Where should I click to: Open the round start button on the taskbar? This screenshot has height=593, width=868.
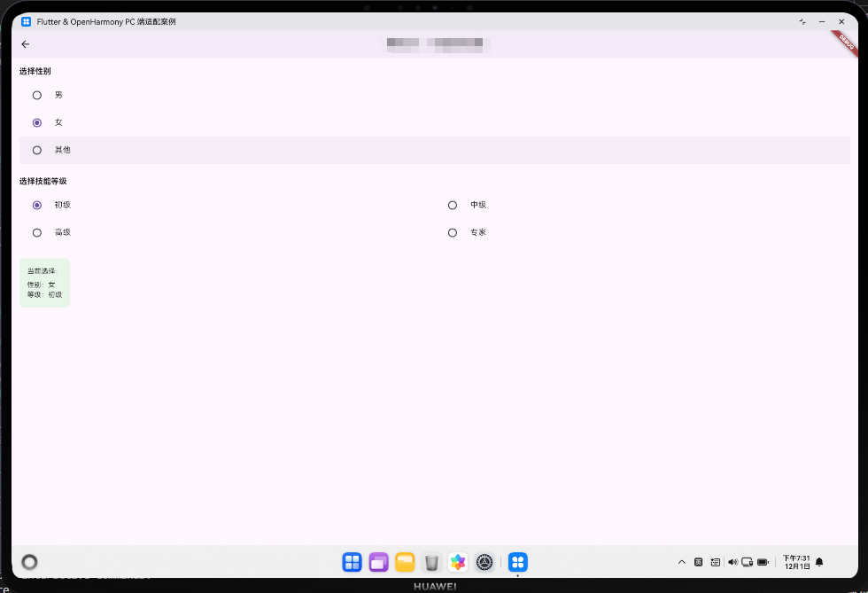[x=29, y=563]
